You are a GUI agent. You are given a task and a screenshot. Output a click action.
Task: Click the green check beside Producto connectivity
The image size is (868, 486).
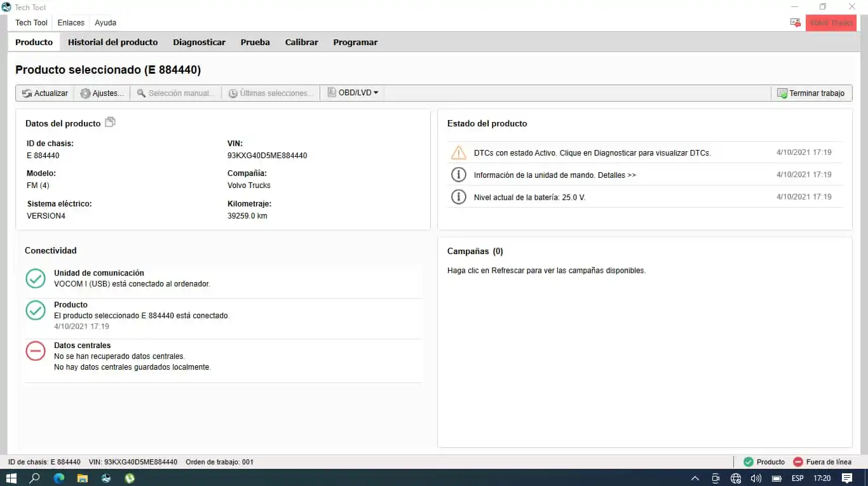pyautogui.click(x=36, y=310)
